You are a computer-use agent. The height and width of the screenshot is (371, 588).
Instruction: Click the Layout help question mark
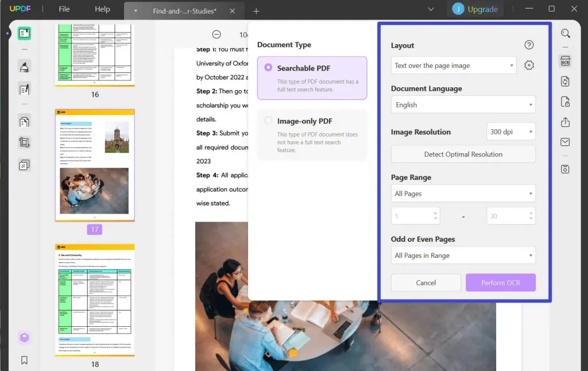[529, 45]
